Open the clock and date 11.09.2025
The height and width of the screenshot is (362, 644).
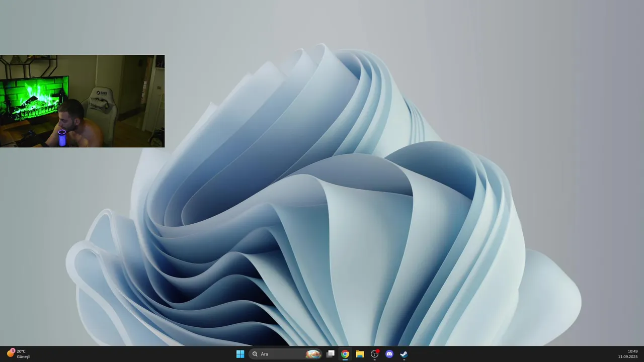coord(628,354)
